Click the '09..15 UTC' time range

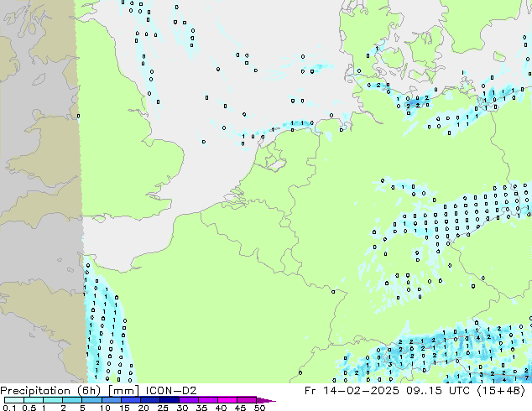point(438,391)
